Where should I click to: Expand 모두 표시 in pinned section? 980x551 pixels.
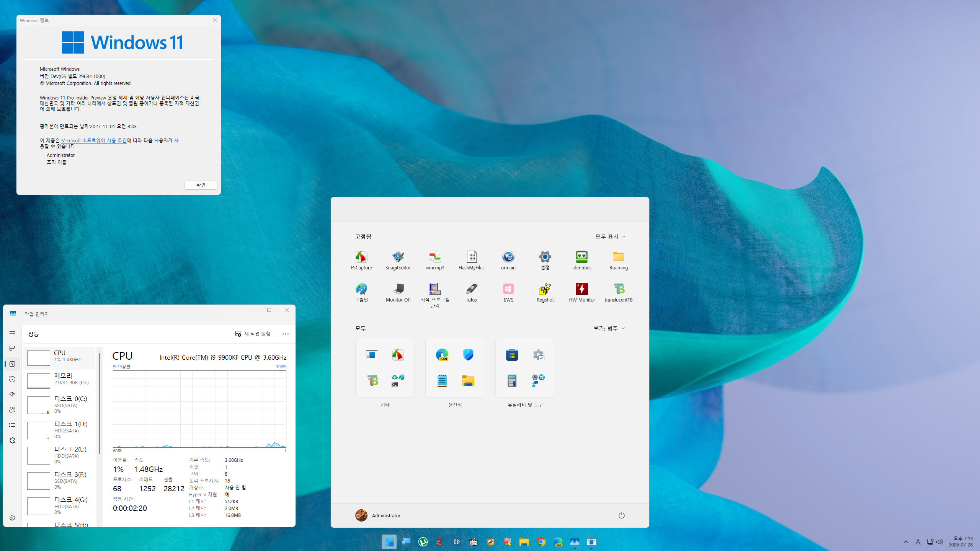(x=610, y=236)
